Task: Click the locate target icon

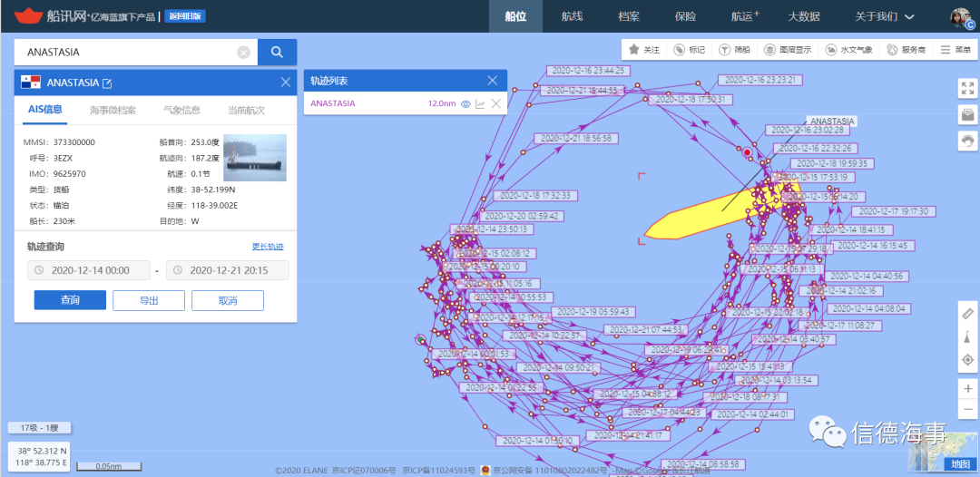Action: coord(967,360)
